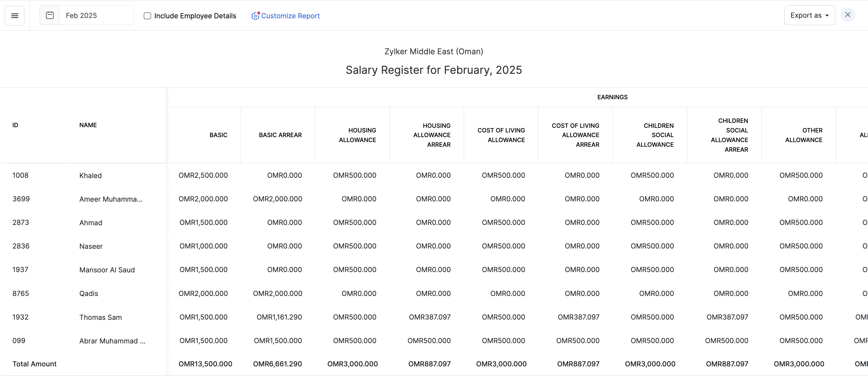Click the Qadis employee name
Image resolution: width=868 pixels, height=376 pixels.
click(89, 293)
